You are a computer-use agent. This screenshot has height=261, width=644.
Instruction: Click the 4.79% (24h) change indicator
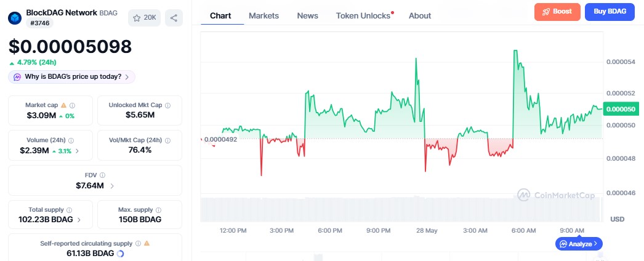pos(33,63)
